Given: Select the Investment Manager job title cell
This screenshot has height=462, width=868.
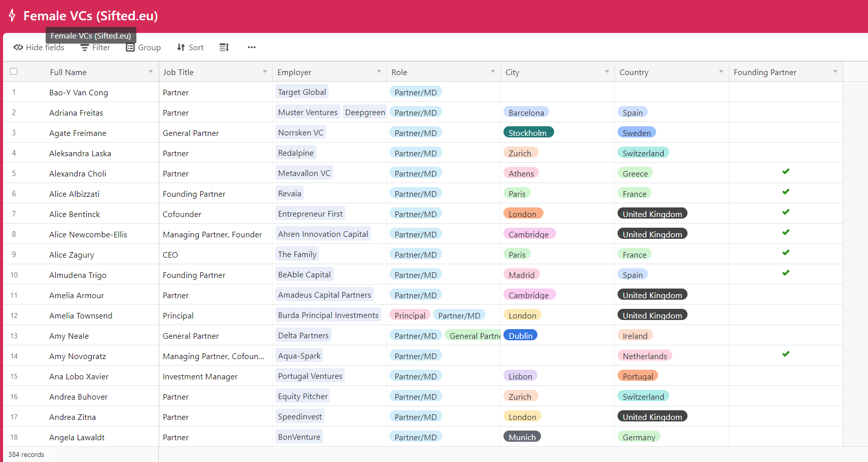Looking at the screenshot, I should [215, 376].
